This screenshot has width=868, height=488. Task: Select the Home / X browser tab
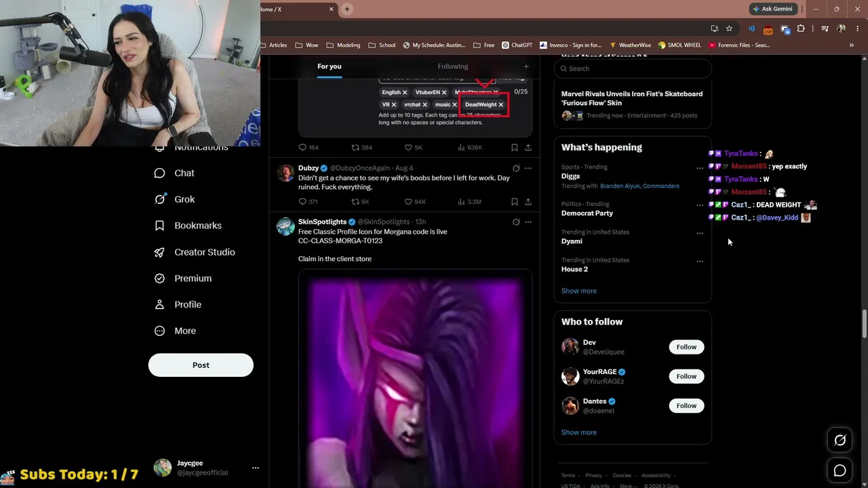pos(295,9)
